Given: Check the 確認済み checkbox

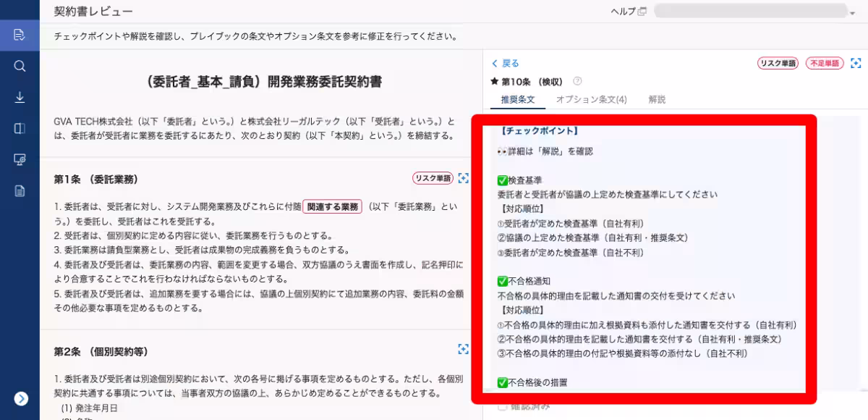Looking at the screenshot, I should click(x=502, y=407).
